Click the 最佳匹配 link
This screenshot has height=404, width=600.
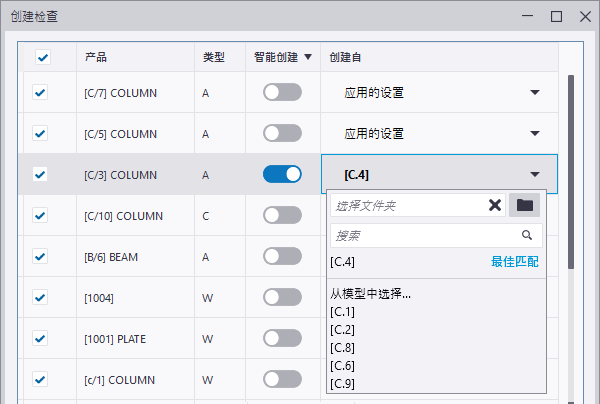coord(515,262)
